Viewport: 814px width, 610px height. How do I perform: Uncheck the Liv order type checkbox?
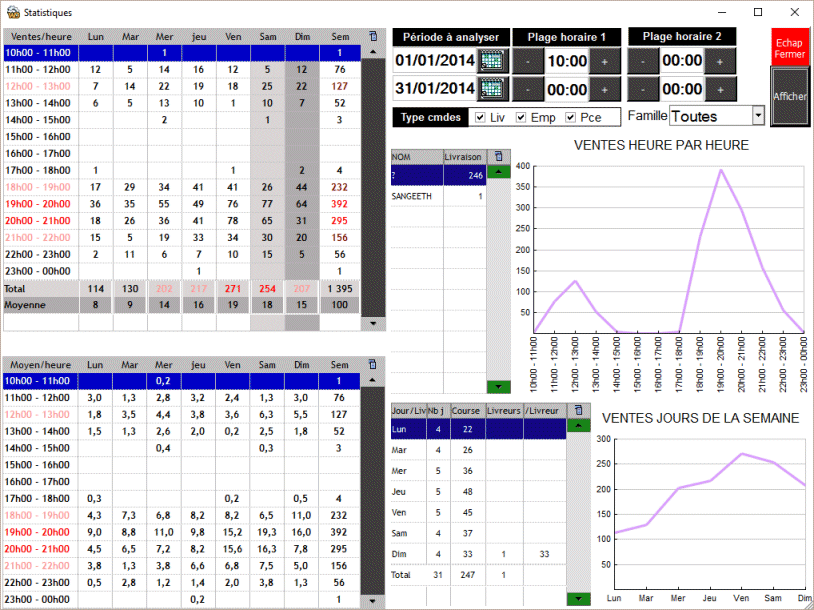tap(480, 118)
